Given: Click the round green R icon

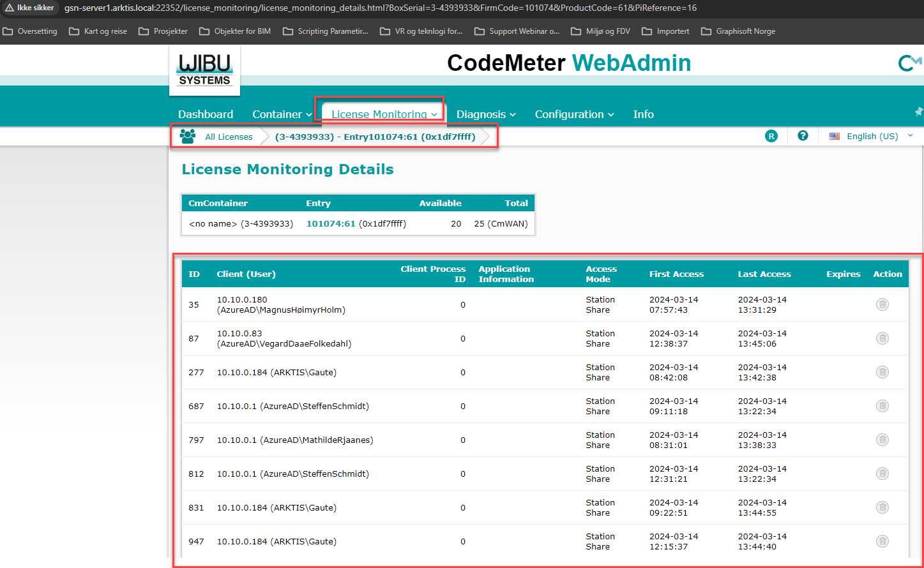Looking at the screenshot, I should click(x=771, y=136).
